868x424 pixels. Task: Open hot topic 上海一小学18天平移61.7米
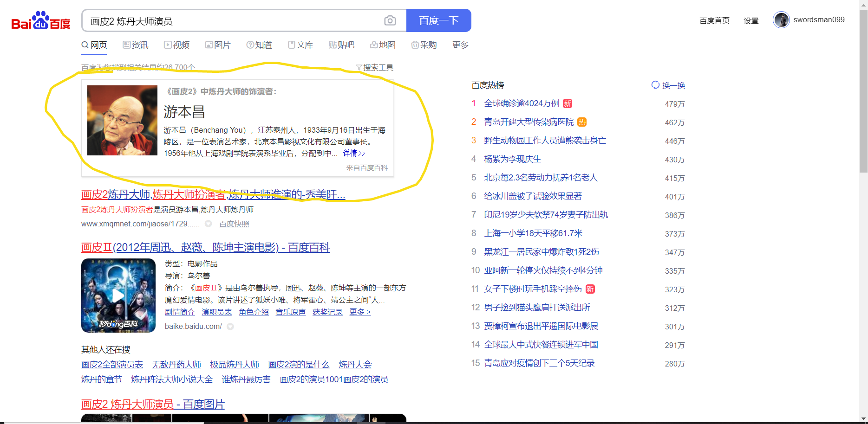pyautogui.click(x=533, y=233)
